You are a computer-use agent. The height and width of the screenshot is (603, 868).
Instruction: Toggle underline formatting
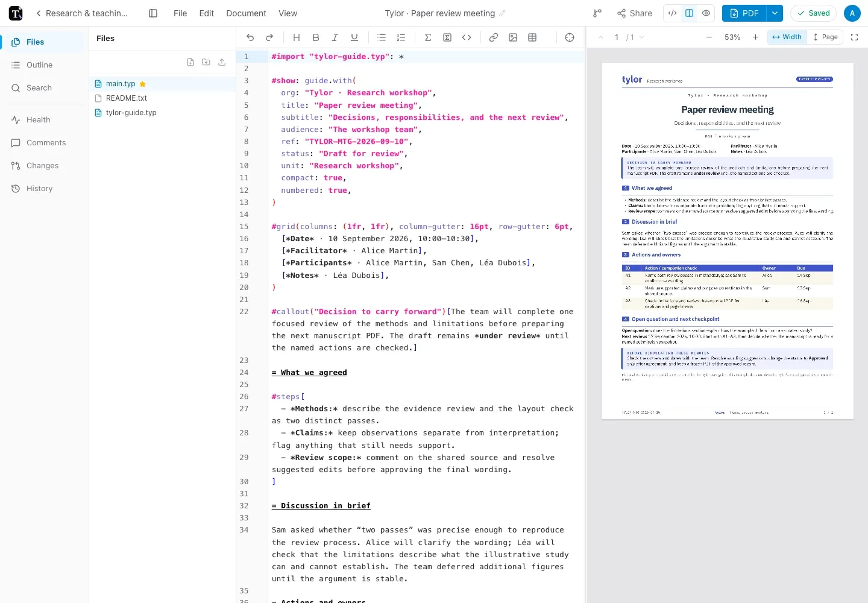coord(354,37)
